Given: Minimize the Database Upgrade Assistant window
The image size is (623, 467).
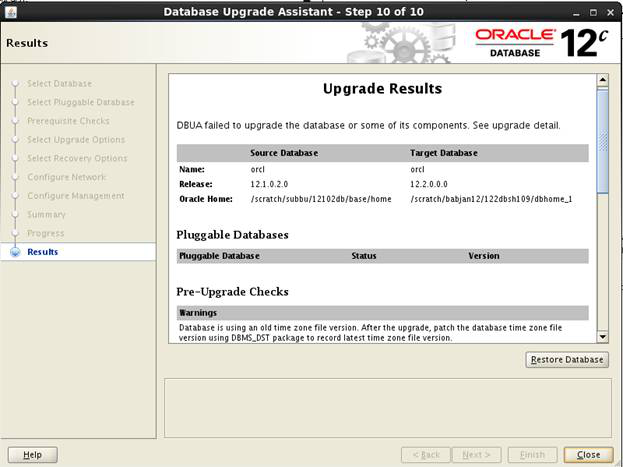Looking at the screenshot, I should coord(577,12).
